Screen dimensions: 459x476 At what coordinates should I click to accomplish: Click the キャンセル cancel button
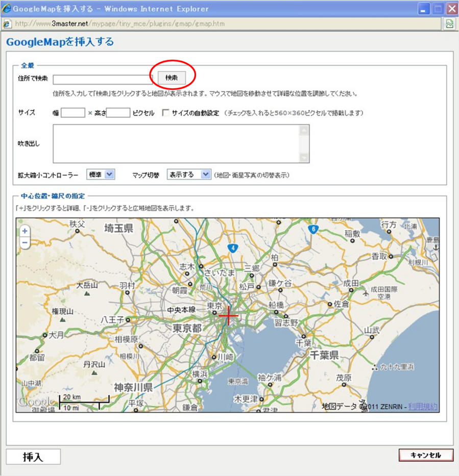point(426,455)
